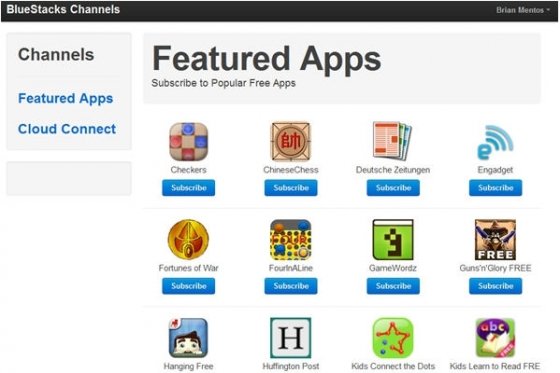Open the Checkers app icon
Screen dimensions: 560x373
click(x=189, y=142)
